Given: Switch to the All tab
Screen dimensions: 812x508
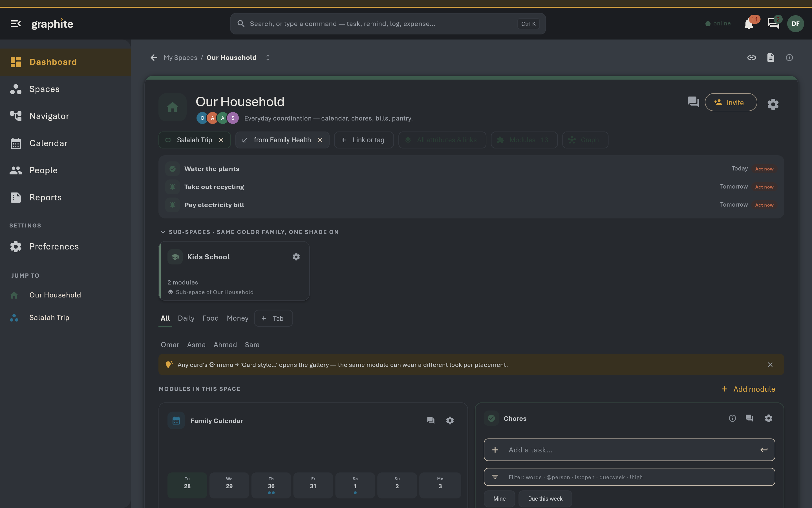Looking at the screenshot, I should (x=165, y=318).
